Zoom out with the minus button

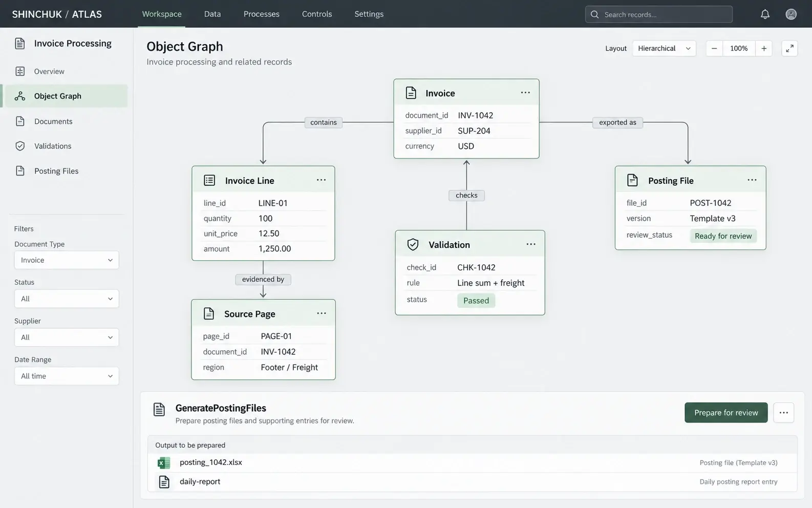click(x=714, y=48)
